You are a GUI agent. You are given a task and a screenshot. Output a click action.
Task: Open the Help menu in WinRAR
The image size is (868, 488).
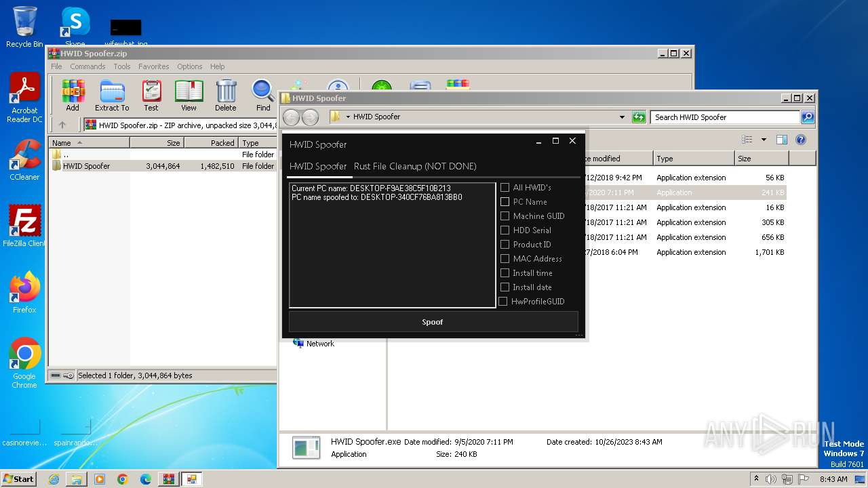[217, 66]
